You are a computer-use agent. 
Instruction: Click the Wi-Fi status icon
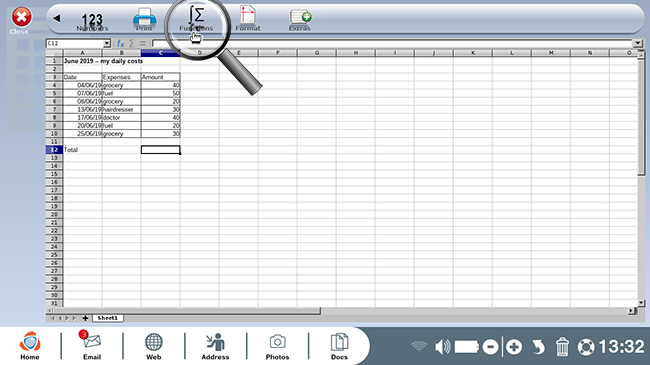tap(419, 346)
